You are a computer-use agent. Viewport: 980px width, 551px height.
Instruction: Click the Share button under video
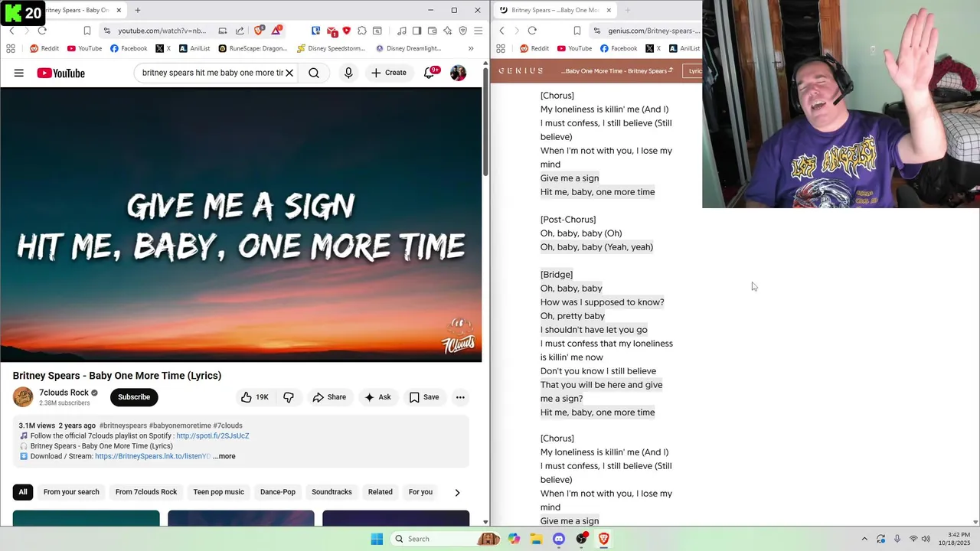pos(329,397)
